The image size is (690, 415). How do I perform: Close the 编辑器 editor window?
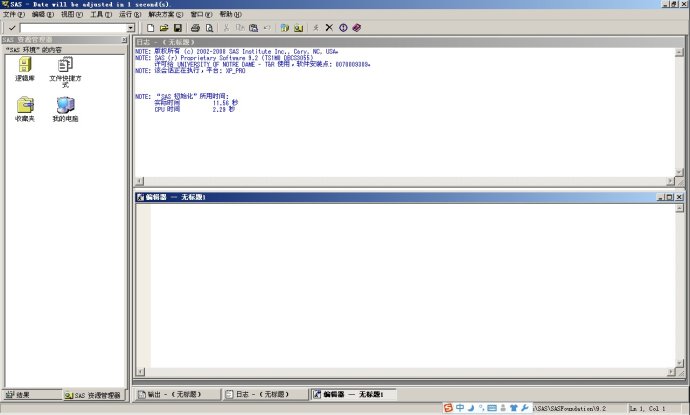pos(679,197)
